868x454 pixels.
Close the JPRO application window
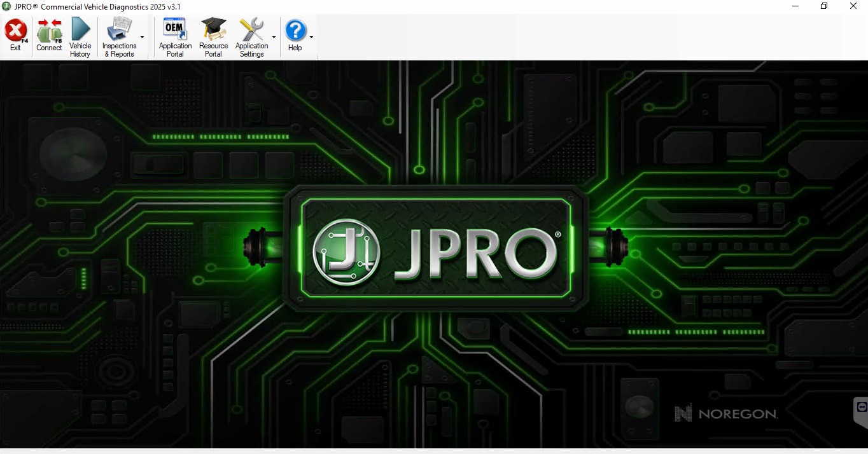coord(853,6)
